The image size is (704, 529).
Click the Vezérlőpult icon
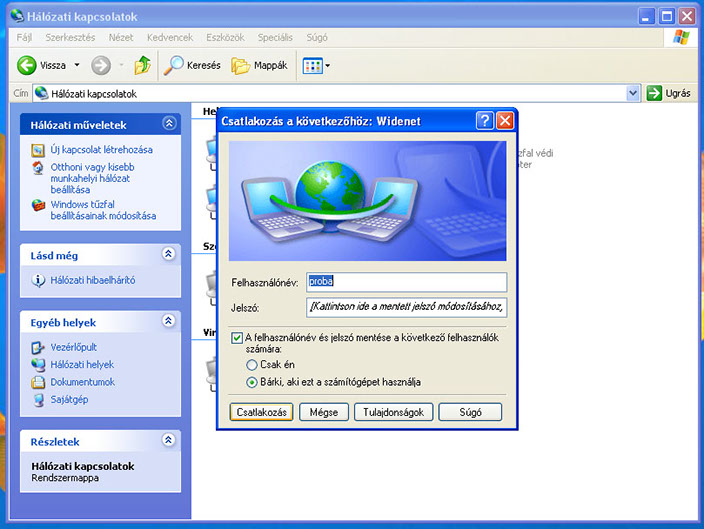pos(38,347)
